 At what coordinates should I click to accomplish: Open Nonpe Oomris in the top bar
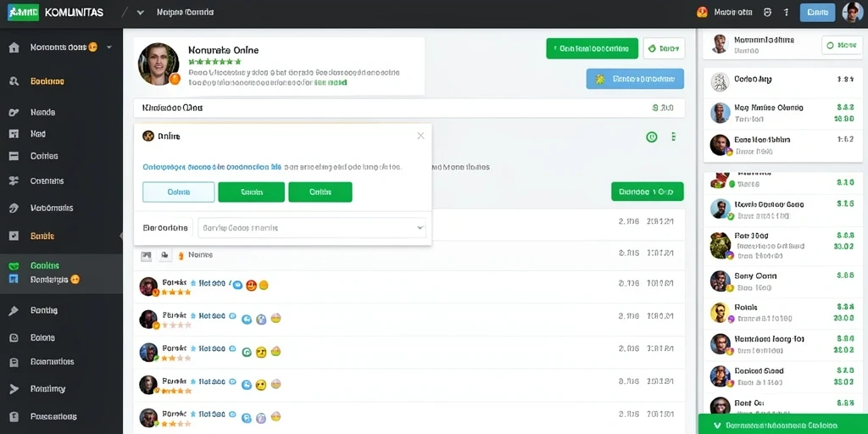coord(186,12)
